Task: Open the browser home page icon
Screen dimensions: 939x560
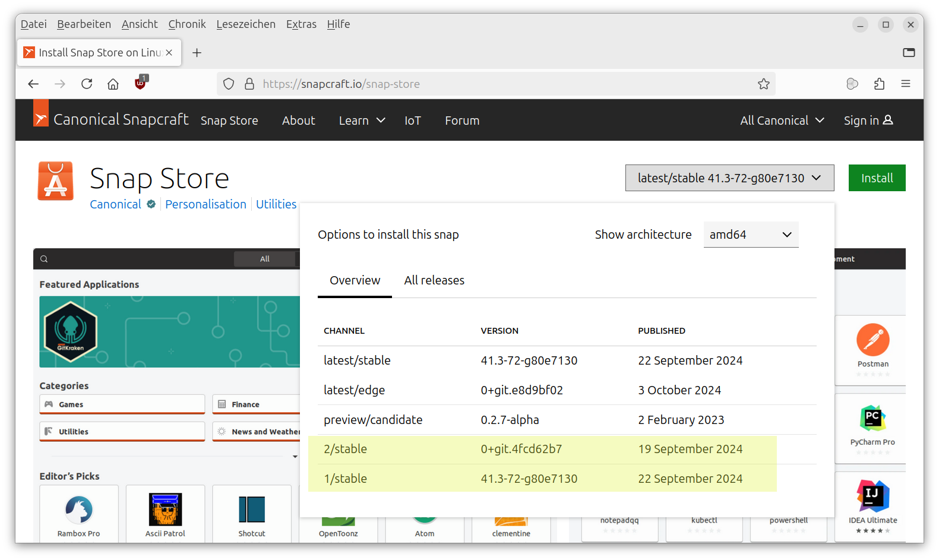Action: [x=113, y=84]
